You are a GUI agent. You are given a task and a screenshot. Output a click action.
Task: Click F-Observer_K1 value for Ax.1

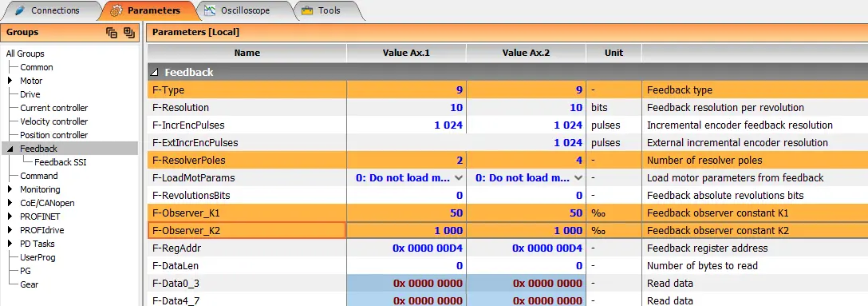(406, 213)
